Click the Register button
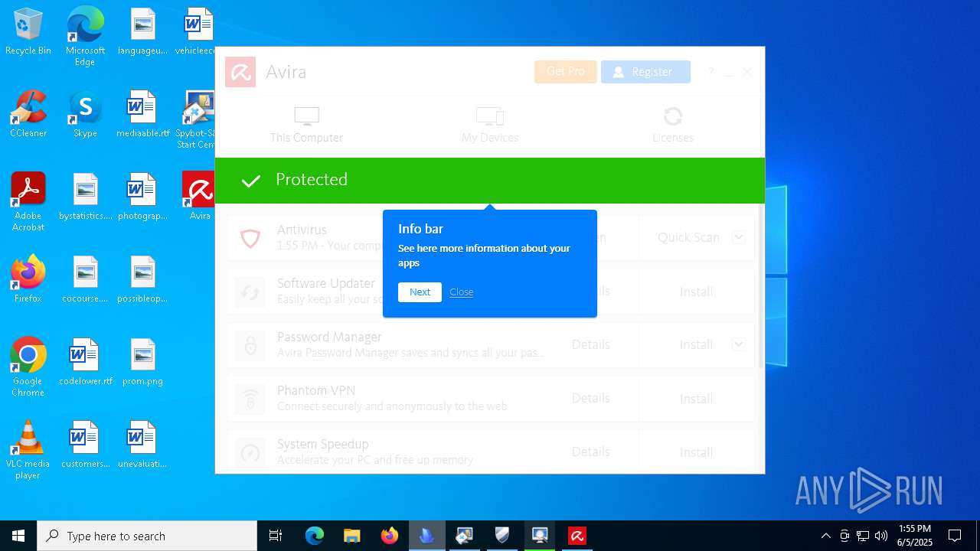980x551 pixels. point(645,71)
